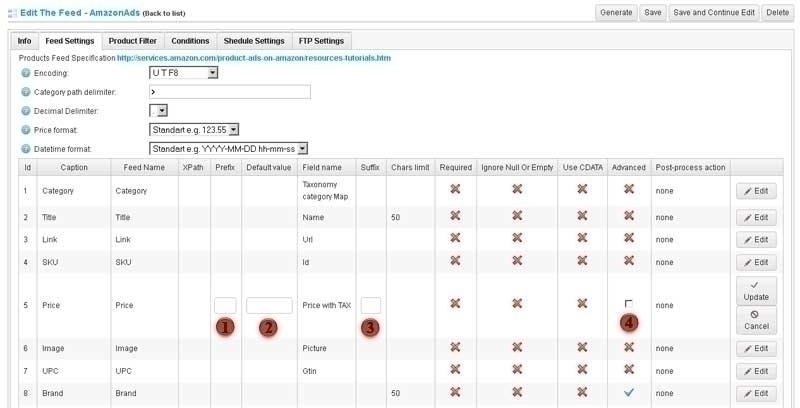
Task: Click the Advanced cross icon in SKU row
Action: click(629, 261)
